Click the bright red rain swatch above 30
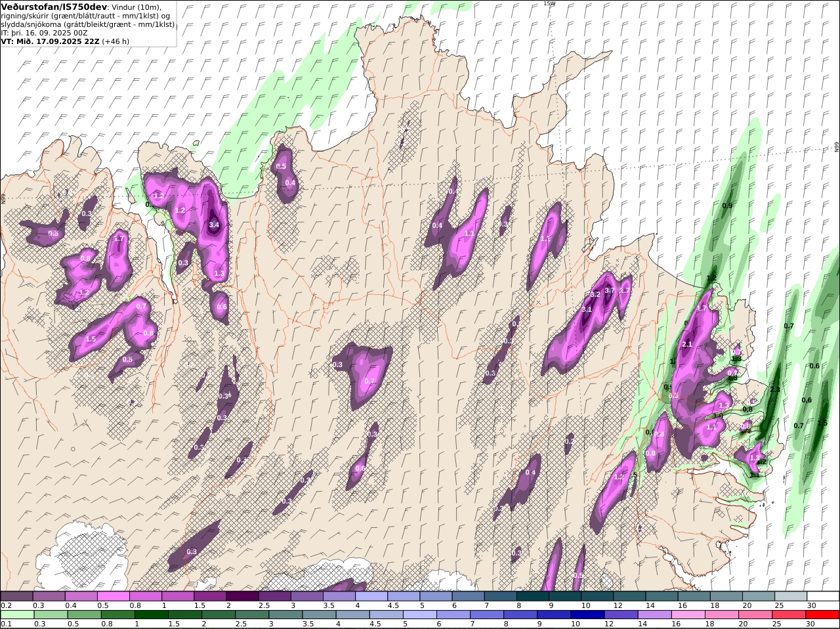The image size is (840, 629). (x=823, y=615)
